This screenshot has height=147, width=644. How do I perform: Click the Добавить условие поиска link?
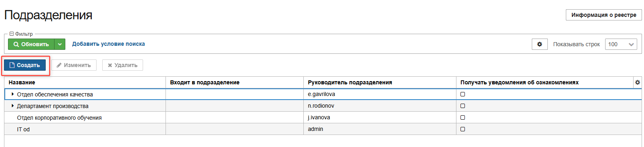pos(109,44)
